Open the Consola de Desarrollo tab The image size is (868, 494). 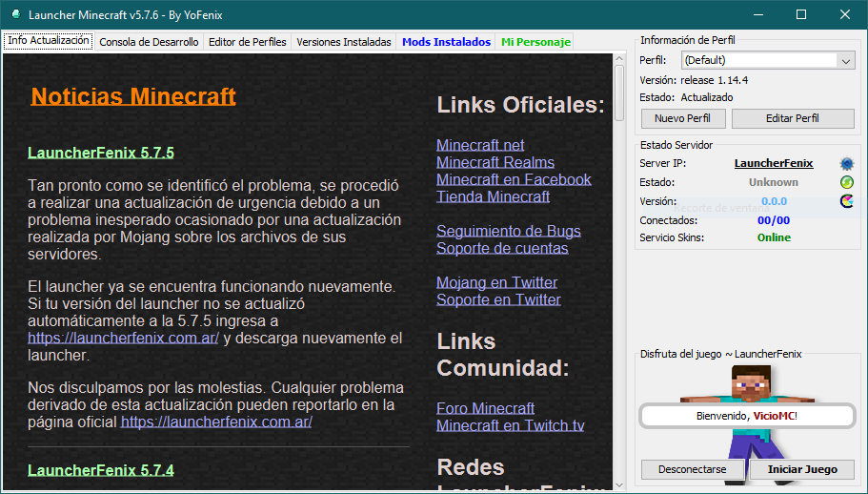tap(149, 42)
